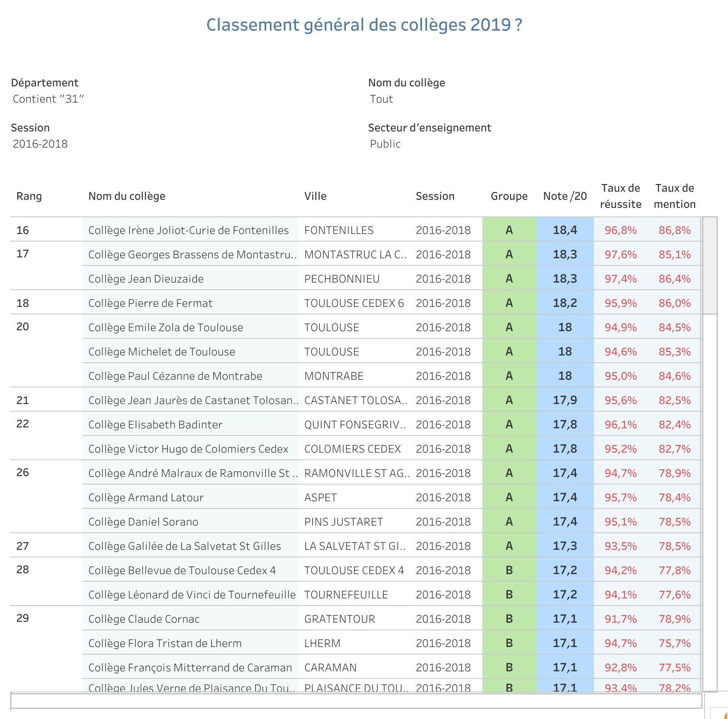The width and height of the screenshot is (728, 719).
Task: Select Collège Armand Latour in the table
Action: click(x=146, y=498)
